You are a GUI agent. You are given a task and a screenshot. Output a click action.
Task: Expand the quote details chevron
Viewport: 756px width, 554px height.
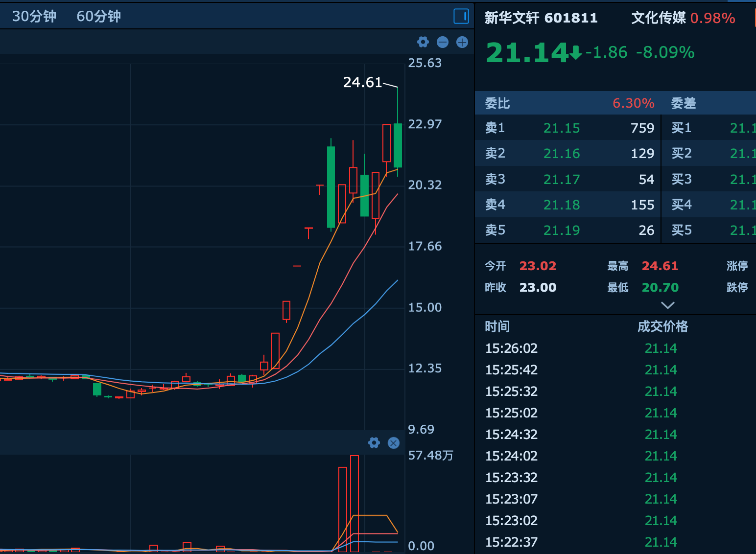(x=668, y=305)
